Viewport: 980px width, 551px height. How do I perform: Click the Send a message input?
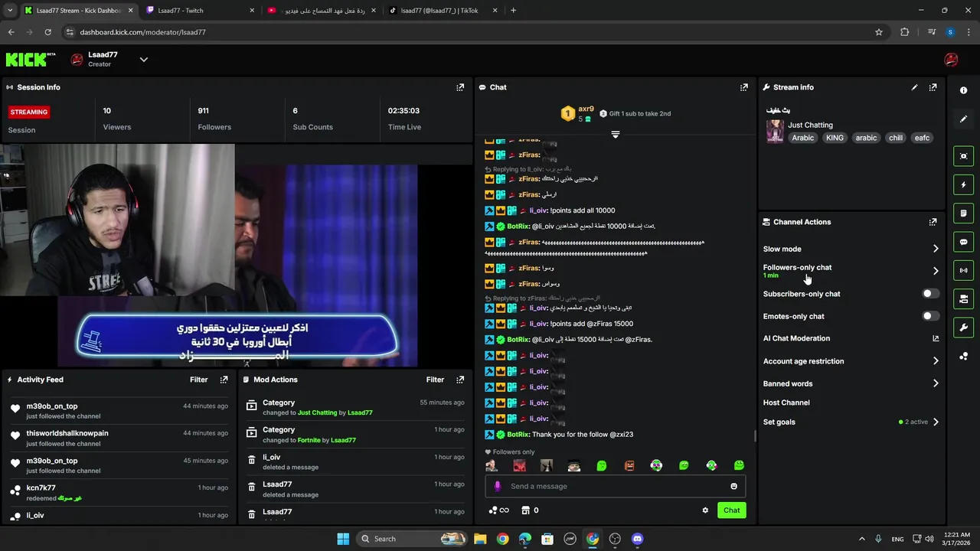tap(615, 486)
